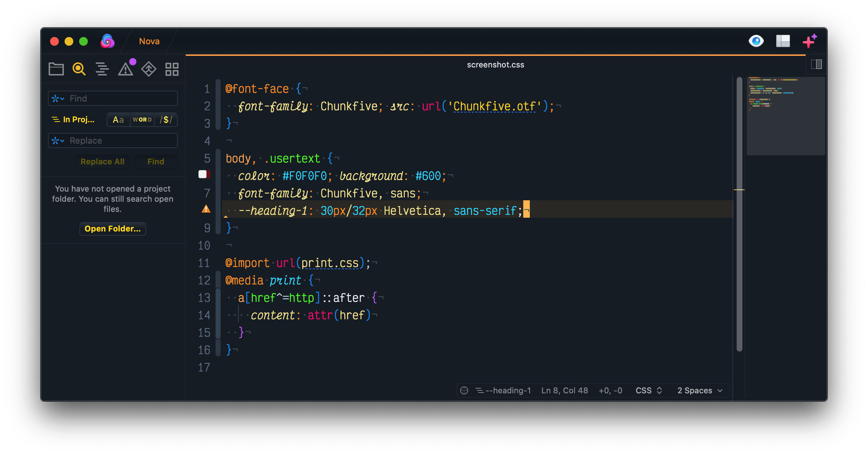
Task: Click into the Replace input field
Action: [x=113, y=140]
